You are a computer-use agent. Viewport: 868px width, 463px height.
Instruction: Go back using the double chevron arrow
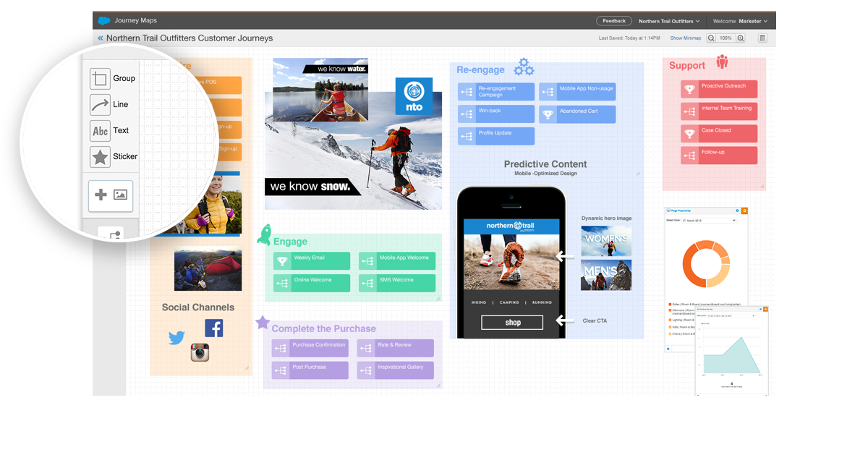click(100, 38)
